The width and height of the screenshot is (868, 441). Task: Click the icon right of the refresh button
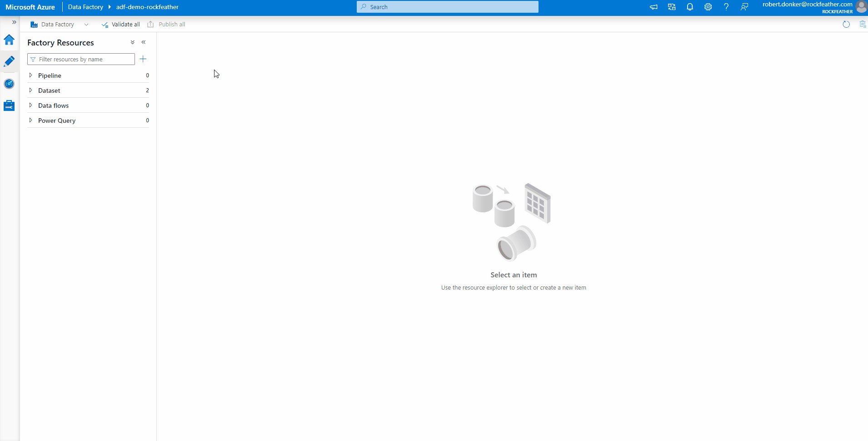863,25
